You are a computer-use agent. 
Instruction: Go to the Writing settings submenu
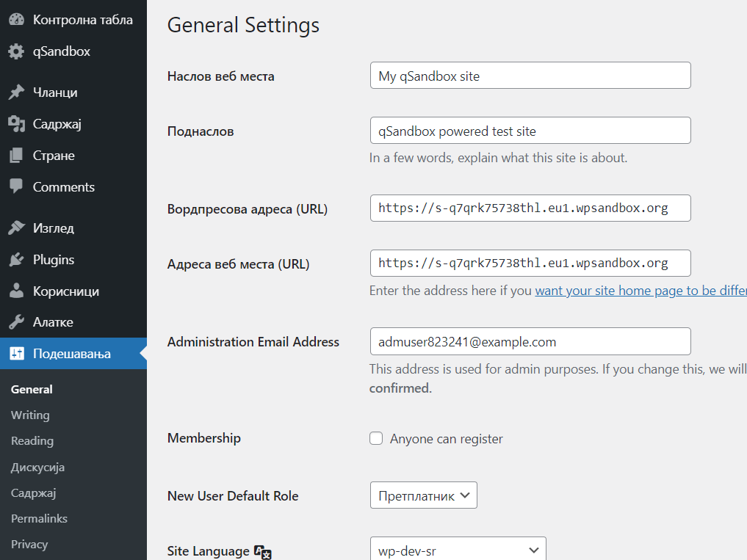[30, 415]
